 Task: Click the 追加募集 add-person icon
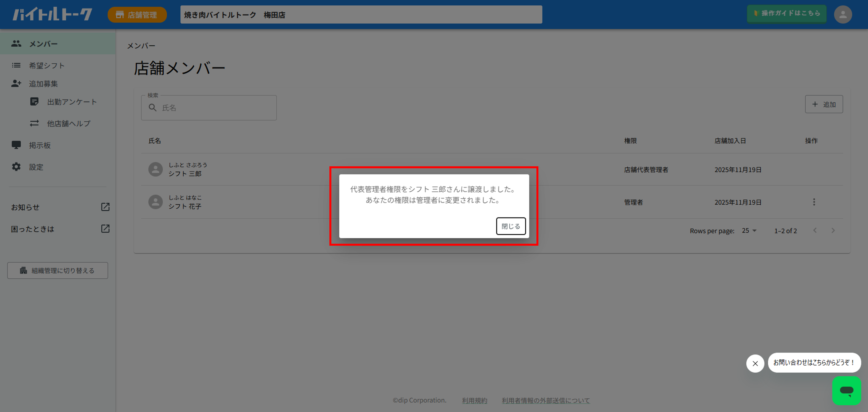click(16, 84)
